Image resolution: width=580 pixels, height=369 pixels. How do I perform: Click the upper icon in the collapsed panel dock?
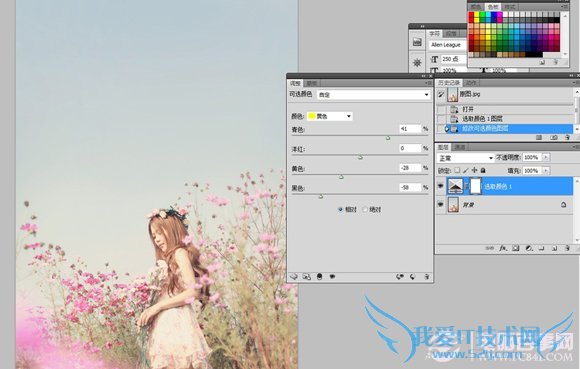click(x=417, y=42)
